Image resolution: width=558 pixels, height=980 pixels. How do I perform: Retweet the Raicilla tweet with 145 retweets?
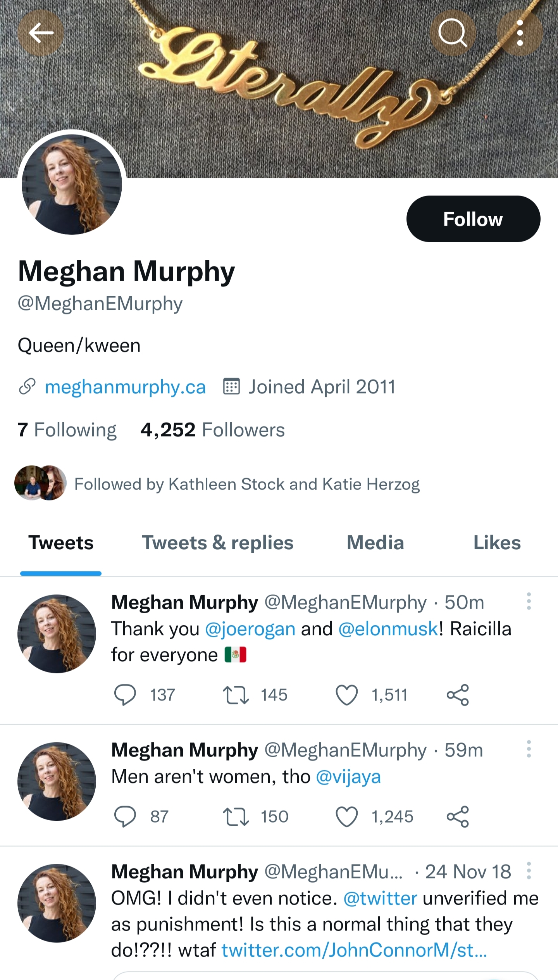pyautogui.click(x=236, y=695)
